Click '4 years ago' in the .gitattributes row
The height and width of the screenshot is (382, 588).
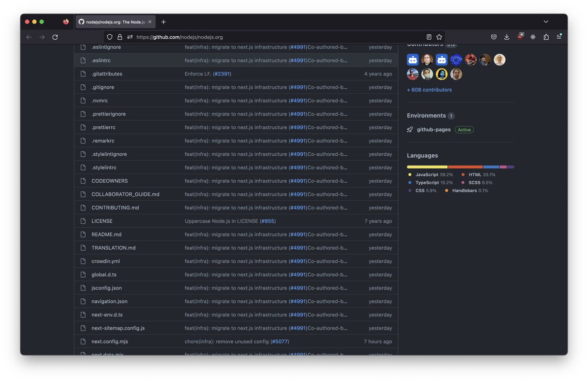pyautogui.click(x=378, y=74)
